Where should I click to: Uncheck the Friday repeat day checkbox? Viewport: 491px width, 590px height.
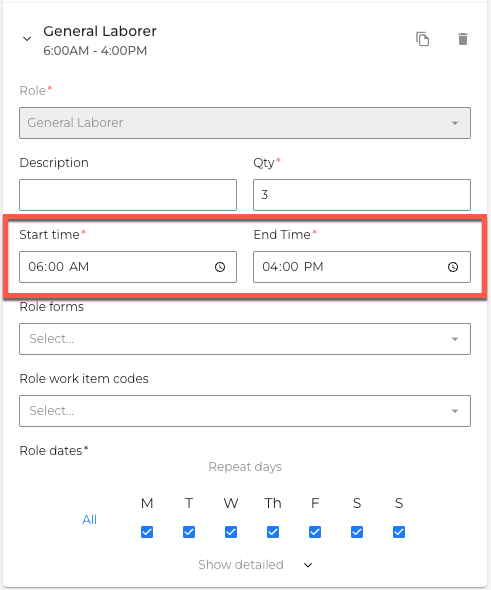click(315, 532)
